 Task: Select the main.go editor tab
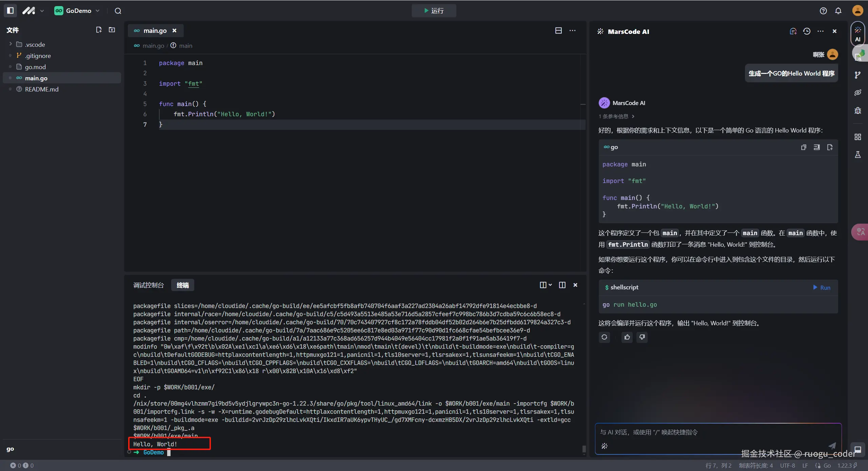point(155,30)
